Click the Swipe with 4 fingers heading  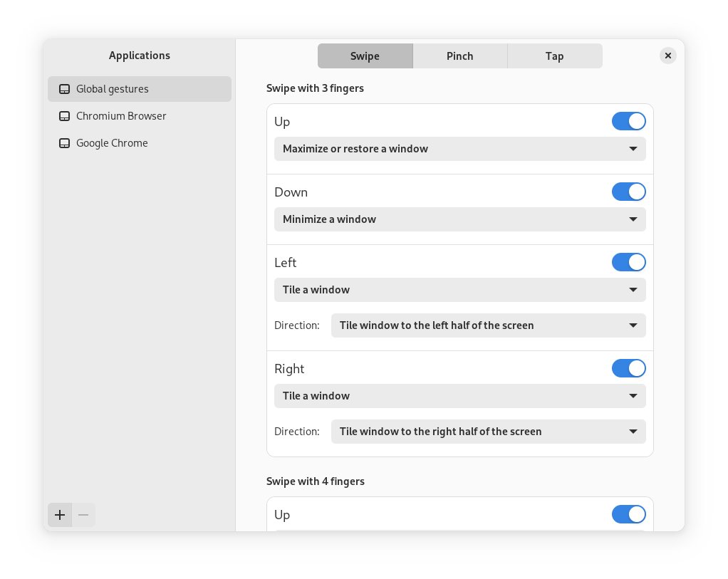tap(316, 481)
